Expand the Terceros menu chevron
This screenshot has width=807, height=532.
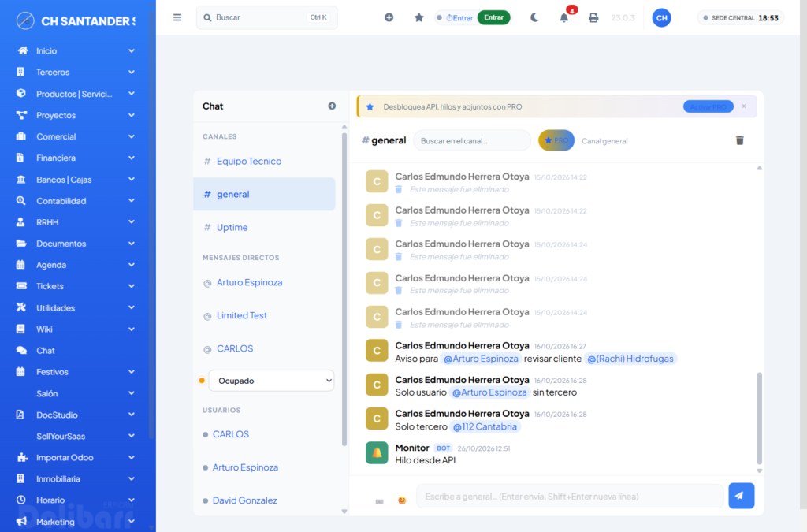pyautogui.click(x=132, y=72)
